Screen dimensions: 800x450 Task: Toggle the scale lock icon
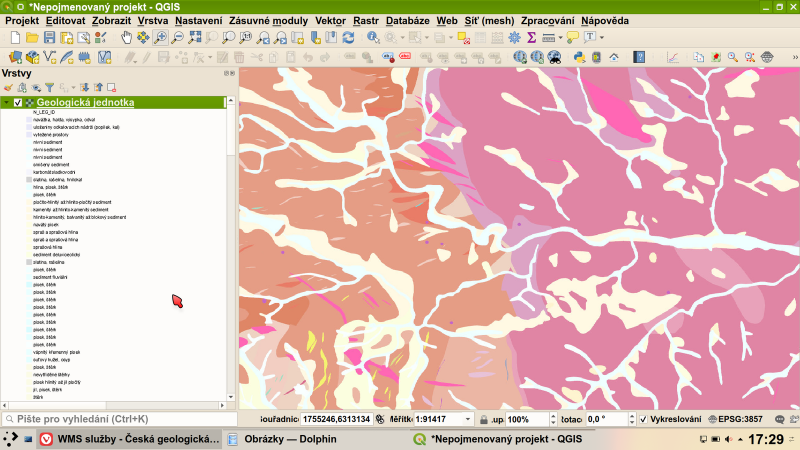pyautogui.click(x=483, y=419)
